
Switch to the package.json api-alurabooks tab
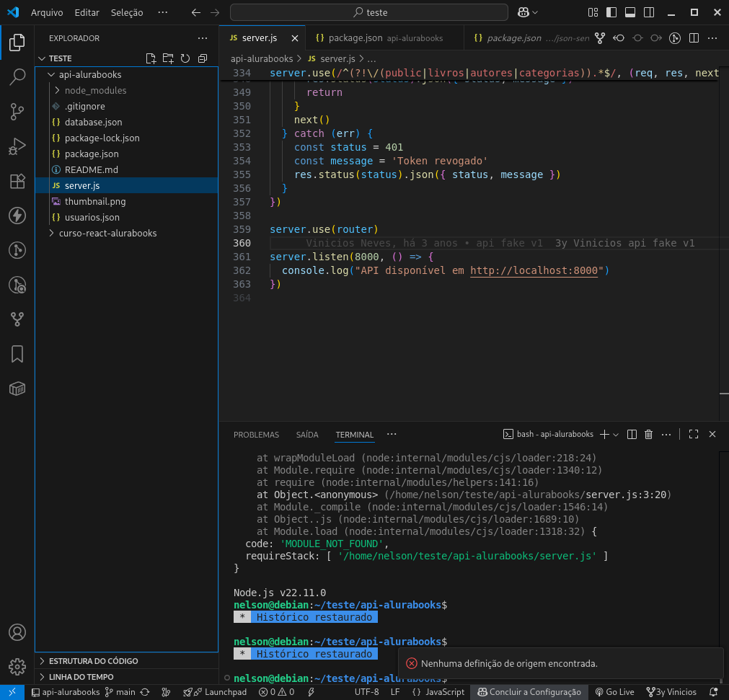(x=384, y=38)
